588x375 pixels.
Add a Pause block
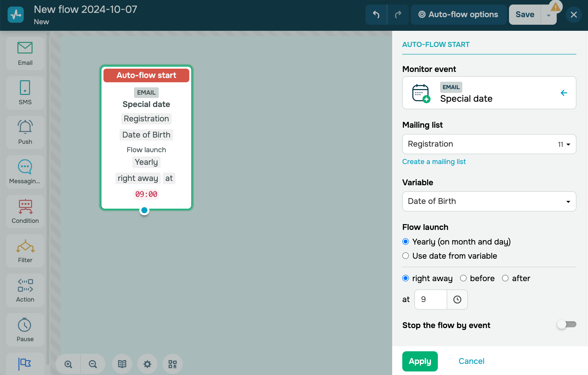click(x=25, y=330)
